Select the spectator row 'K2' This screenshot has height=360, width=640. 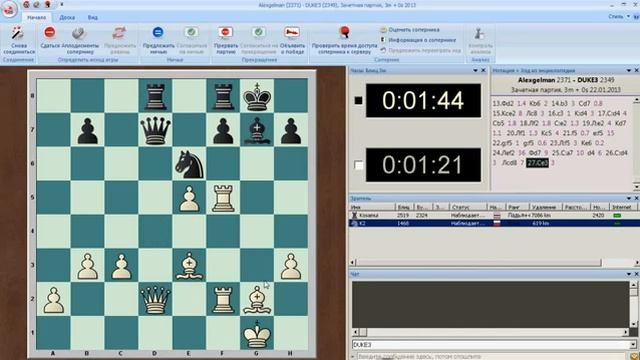(494, 224)
